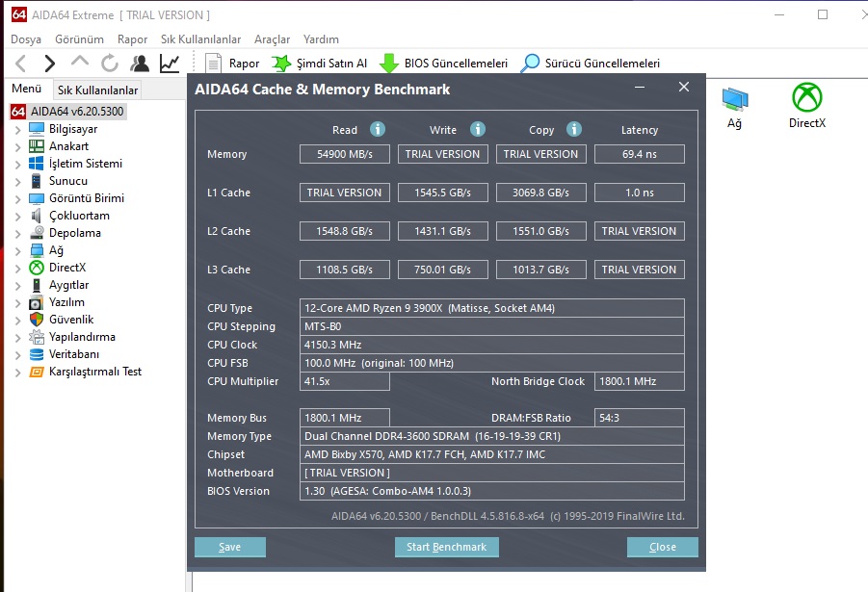Screen dimensions: 868x592
Task: Expand the Depolama tree node
Action: (17, 234)
